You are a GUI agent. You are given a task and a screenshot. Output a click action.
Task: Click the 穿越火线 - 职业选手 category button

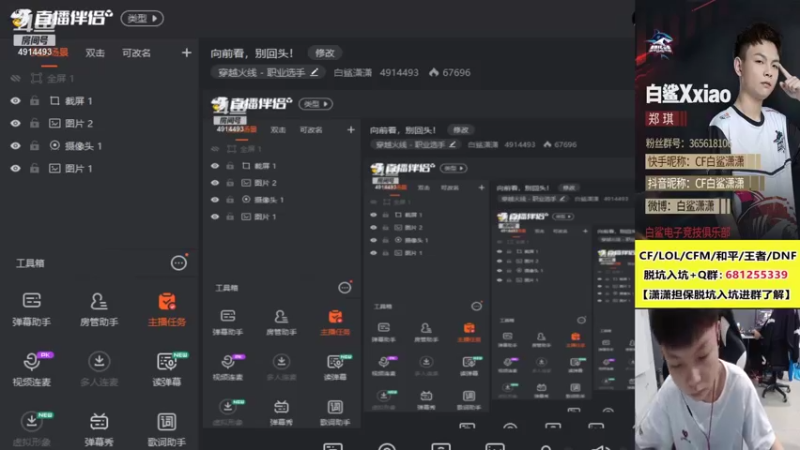[x=268, y=72]
